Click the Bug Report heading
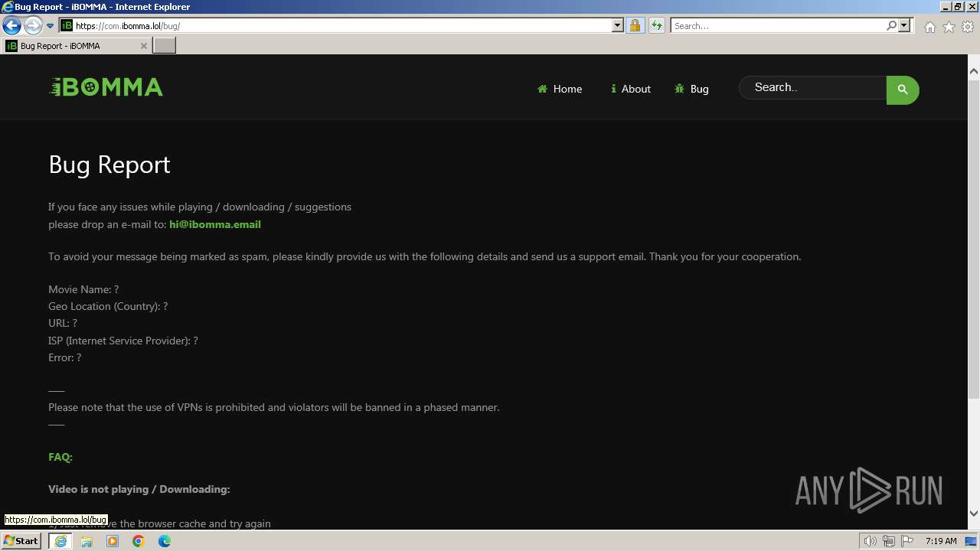980x551 pixels. [109, 165]
